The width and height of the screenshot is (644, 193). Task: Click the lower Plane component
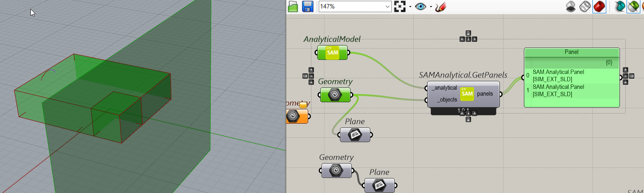379,185
